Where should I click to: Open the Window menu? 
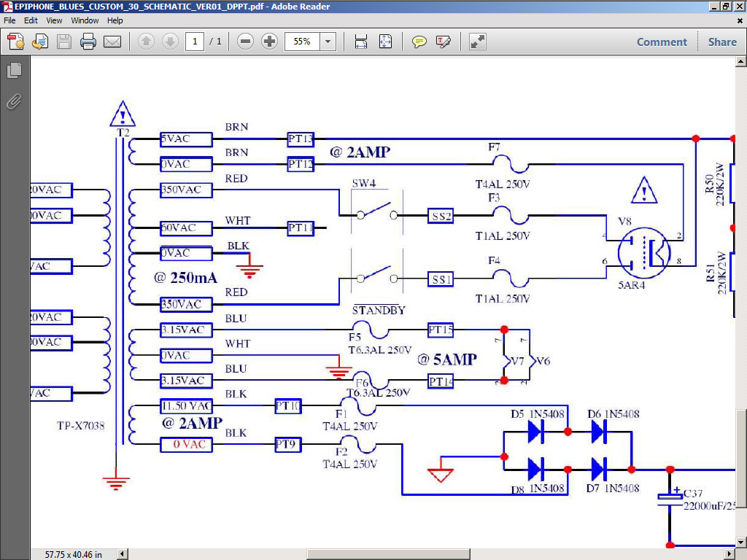point(85,20)
